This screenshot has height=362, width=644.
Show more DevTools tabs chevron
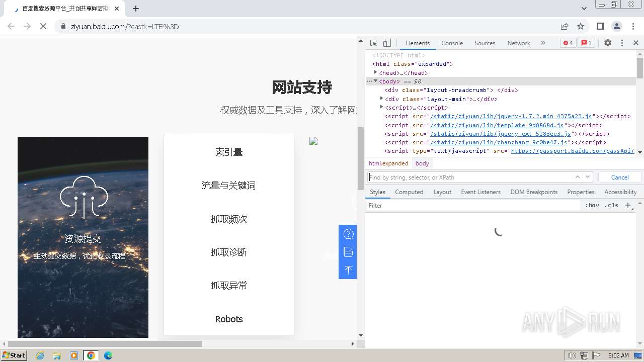pos(543,43)
